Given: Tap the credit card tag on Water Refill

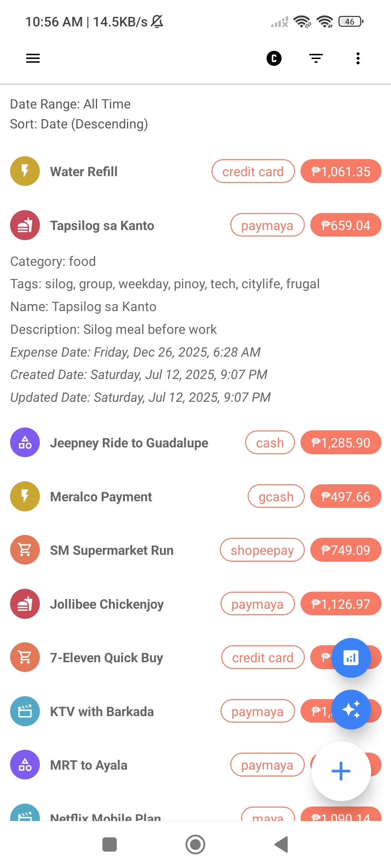Looking at the screenshot, I should coord(253,171).
